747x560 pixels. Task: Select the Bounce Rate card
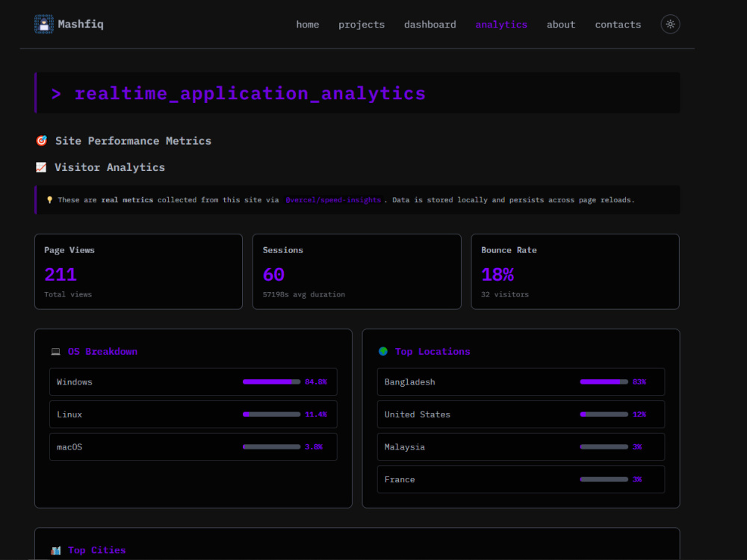pyautogui.click(x=575, y=272)
